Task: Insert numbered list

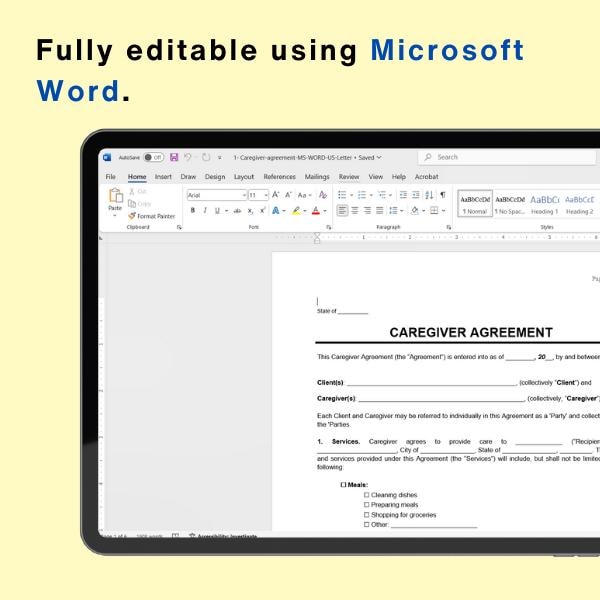Action: (362, 195)
